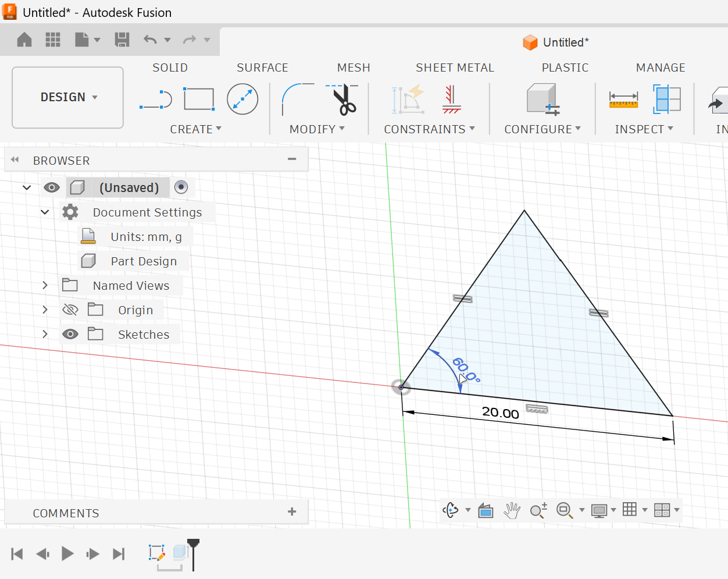The image size is (728, 579).
Task: Expand the Origin folder
Action: tap(45, 310)
